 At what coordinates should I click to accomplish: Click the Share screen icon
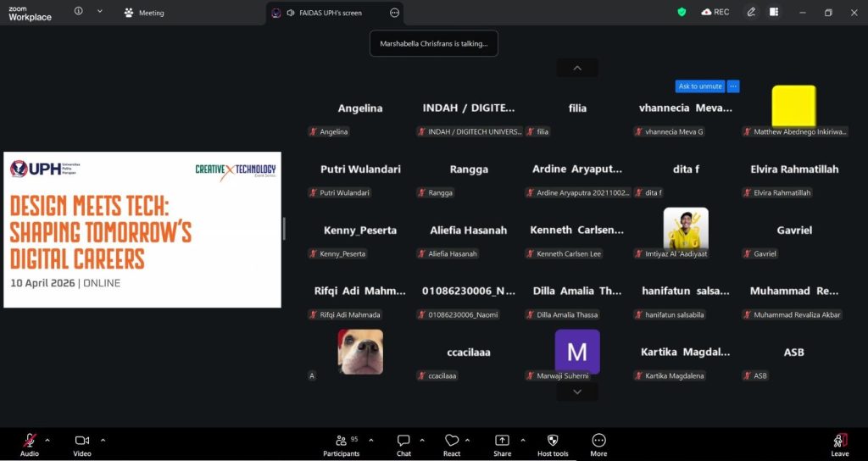[502, 441]
